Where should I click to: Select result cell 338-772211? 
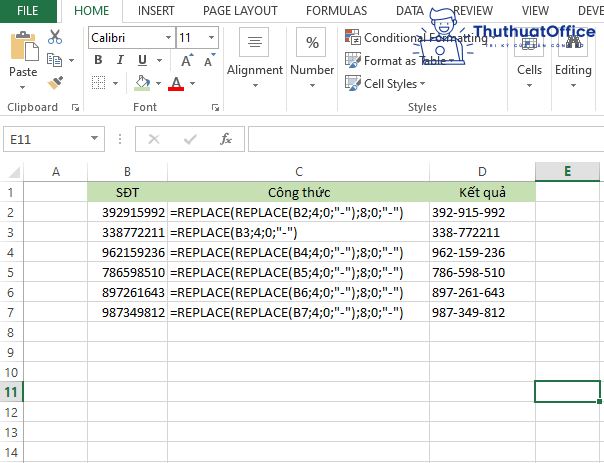coord(482,232)
